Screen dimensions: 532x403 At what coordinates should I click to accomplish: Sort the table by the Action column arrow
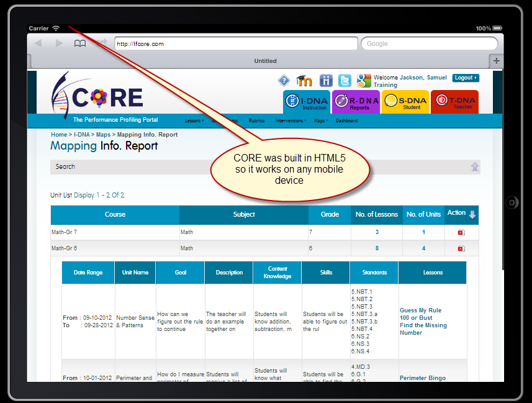472,214
